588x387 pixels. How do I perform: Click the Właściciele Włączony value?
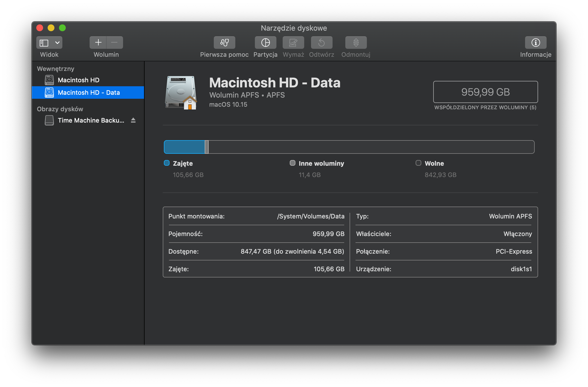518,234
